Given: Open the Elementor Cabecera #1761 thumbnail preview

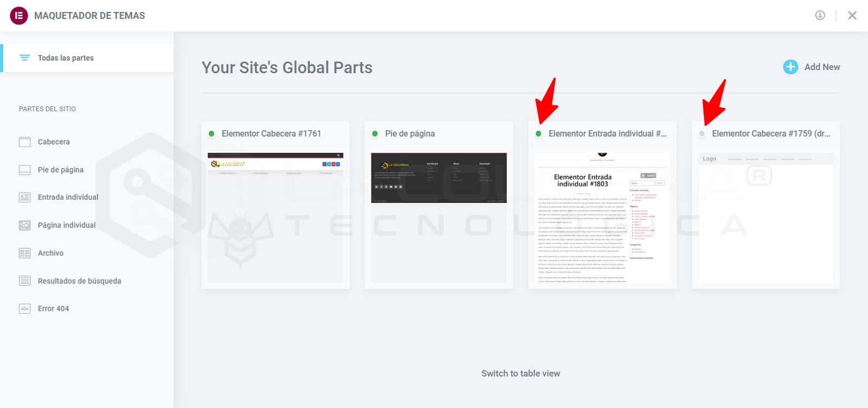Looking at the screenshot, I should (x=275, y=217).
